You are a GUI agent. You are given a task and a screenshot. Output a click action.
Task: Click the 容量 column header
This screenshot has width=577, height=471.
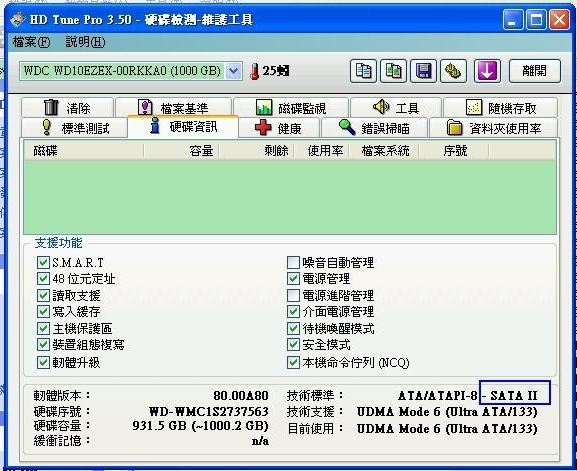pyautogui.click(x=181, y=150)
